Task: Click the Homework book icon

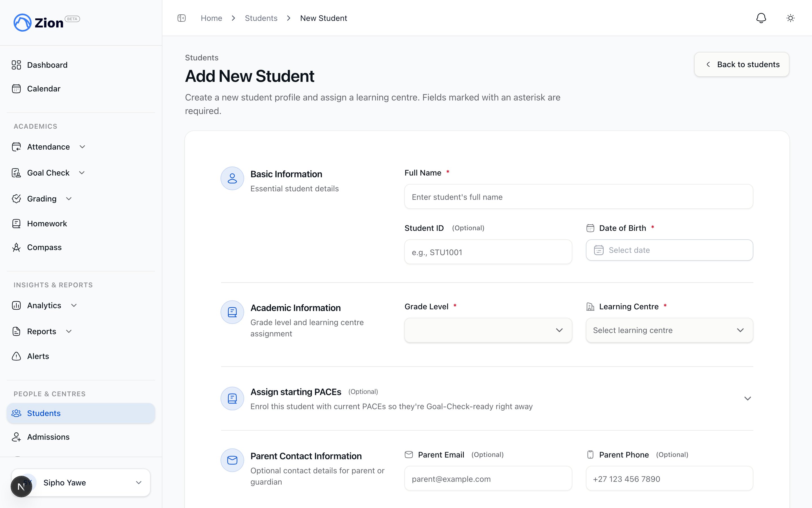Action: 16,224
